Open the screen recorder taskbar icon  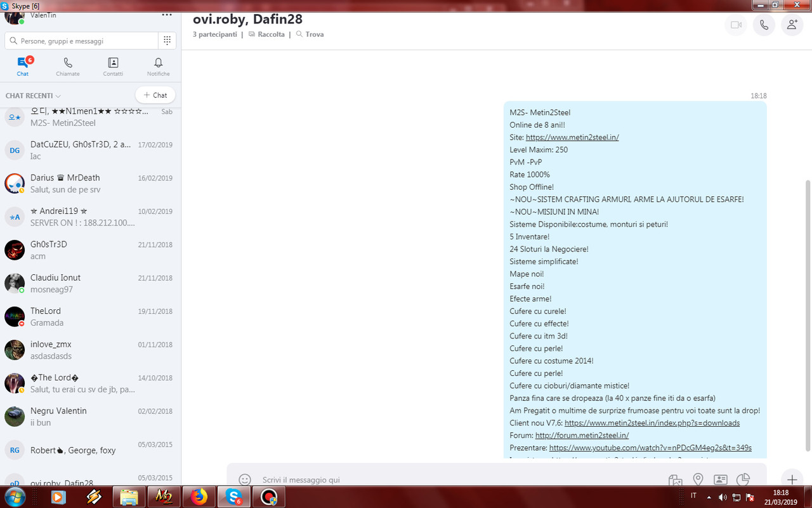[x=269, y=497]
